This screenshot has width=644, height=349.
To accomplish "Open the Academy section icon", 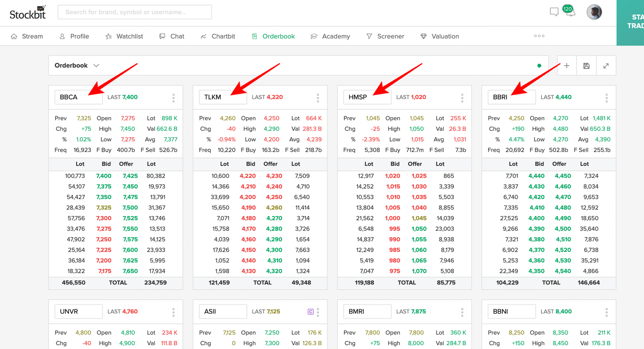I will [x=313, y=36].
